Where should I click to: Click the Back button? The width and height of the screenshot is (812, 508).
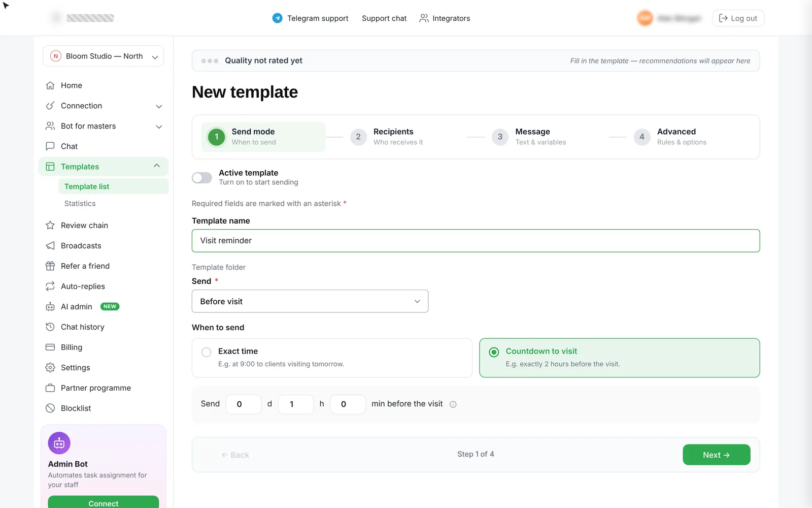pos(235,455)
